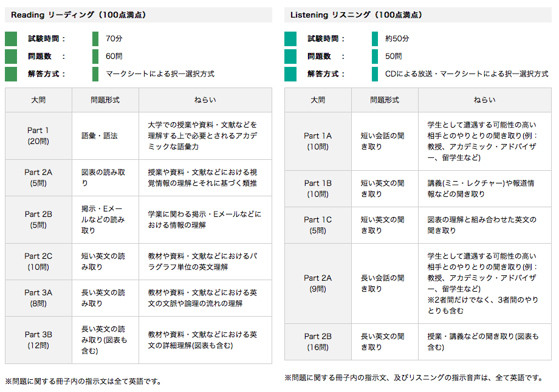Image resolution: width=559 pixels, height=392 pixels.
Task: Click the 授業・講義などの聞き取り(図表も含む) cell
Action: click(x=485, y=342)
